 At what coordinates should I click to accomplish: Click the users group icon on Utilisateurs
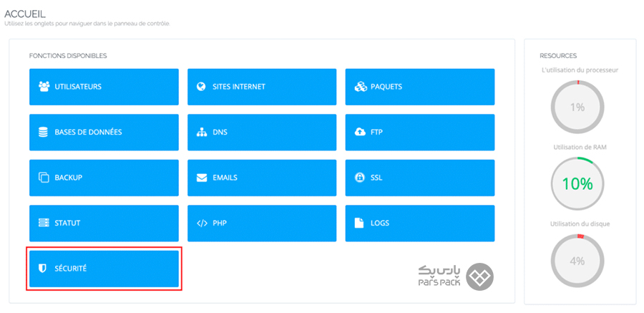click(x=43, y=87)
